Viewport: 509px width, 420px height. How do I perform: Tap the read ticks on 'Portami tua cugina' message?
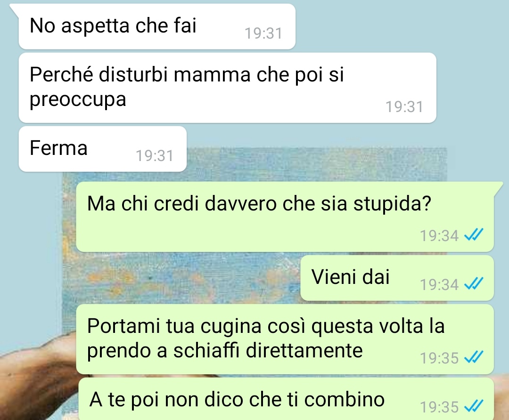(x=474, y=357)
